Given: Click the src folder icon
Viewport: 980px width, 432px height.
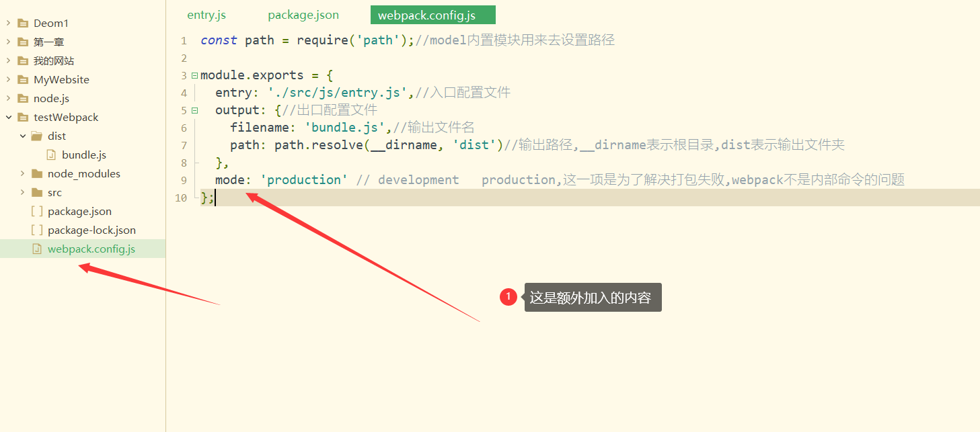Looking at the screenshot, I should pos(37,192).
